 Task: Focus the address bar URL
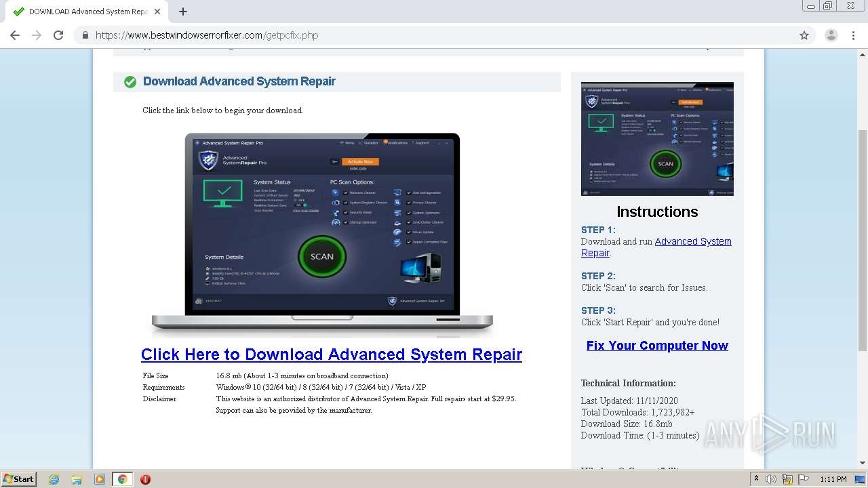click(x=207, y=35)
